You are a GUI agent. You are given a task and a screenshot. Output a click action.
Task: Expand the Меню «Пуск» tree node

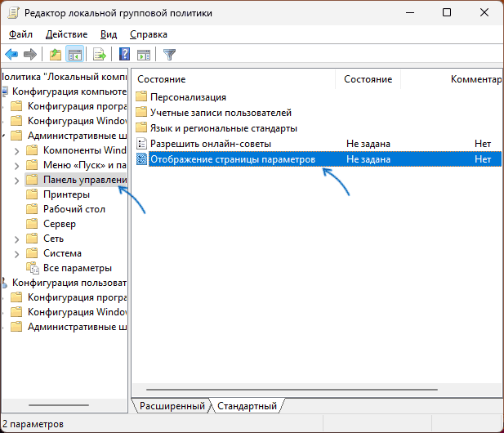pyautogui.click(x=16, y=166)
